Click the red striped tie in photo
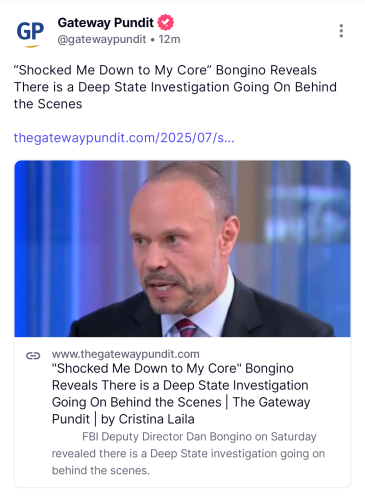365x500 pixels. pyautogui.click(x=186, y=327)
